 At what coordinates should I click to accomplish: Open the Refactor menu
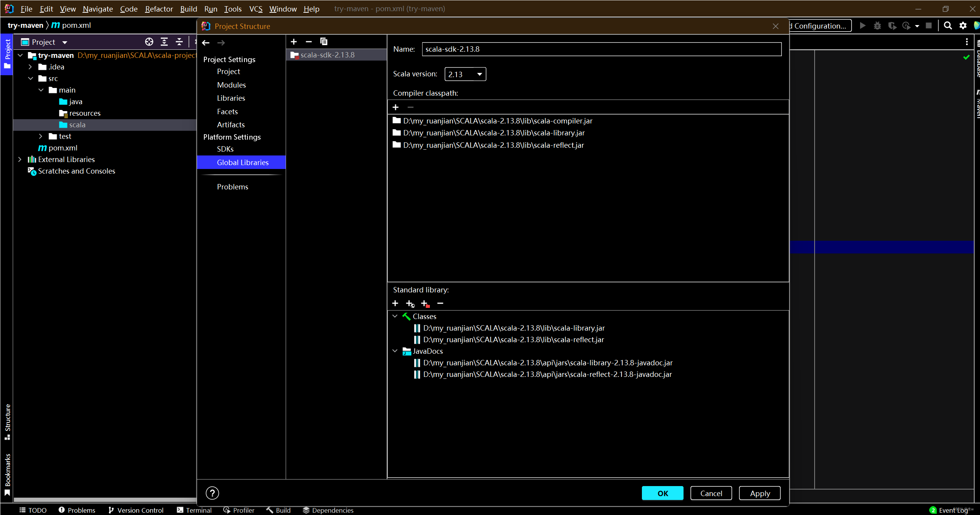(158, 8)
